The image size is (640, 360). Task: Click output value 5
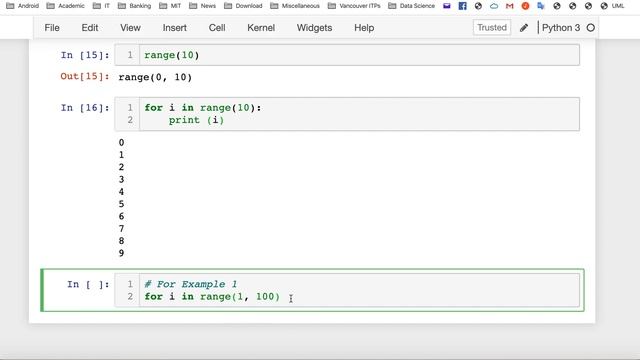[121, 204]
